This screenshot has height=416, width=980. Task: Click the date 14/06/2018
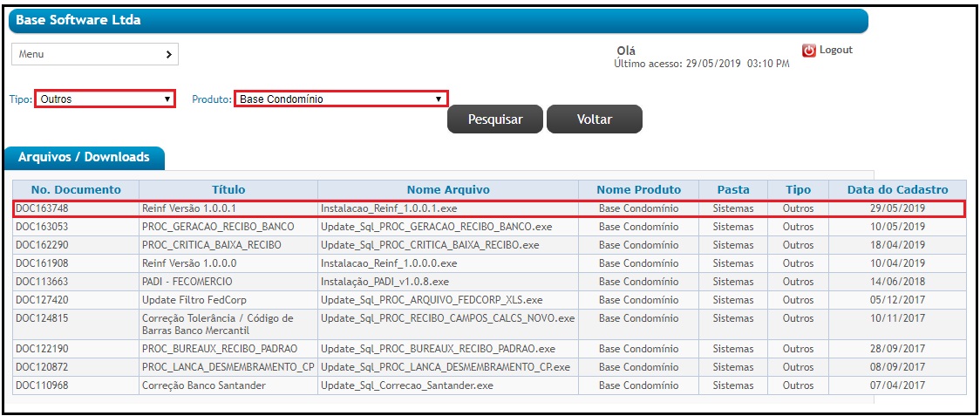pos(897,282)
